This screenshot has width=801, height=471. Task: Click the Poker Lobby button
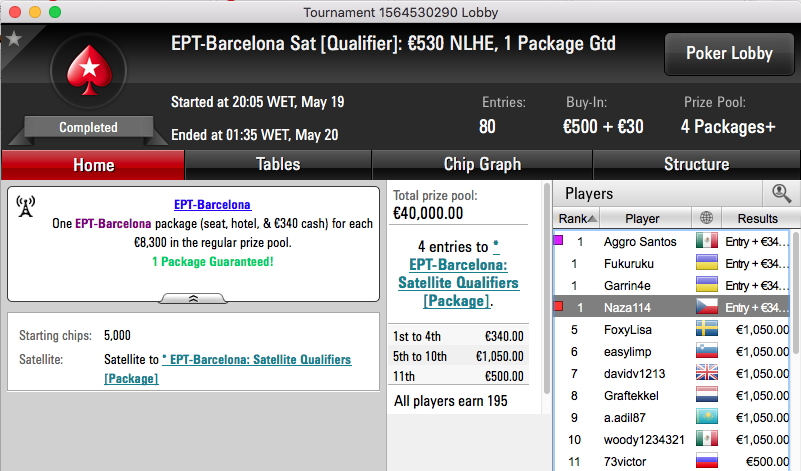[729, 54]
